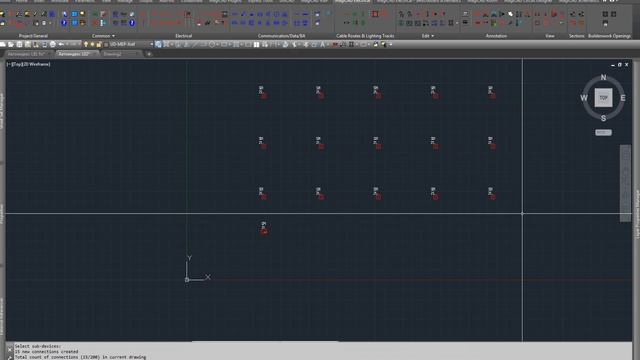The height and width of the screenshot is (360, 640).
Task: Click the gray navigation bar on right edge
Action: (x=625, y=183)
